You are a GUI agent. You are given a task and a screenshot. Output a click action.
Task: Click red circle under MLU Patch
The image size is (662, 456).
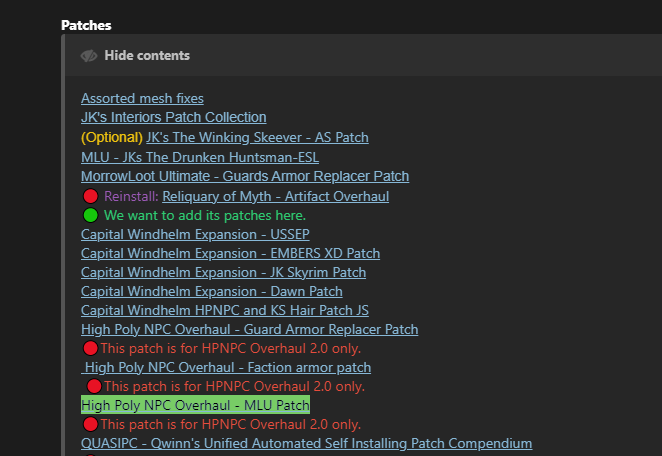pos(90,424)
